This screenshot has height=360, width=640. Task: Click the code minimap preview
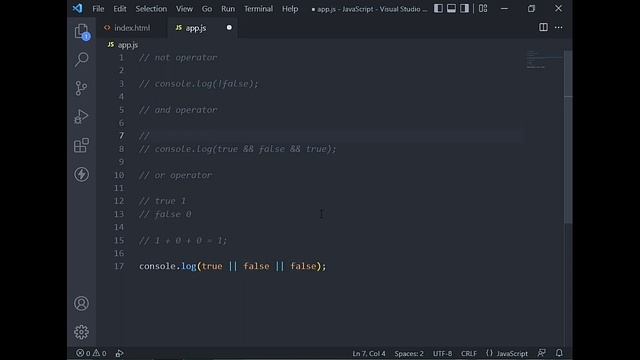(x=543, y=60)
